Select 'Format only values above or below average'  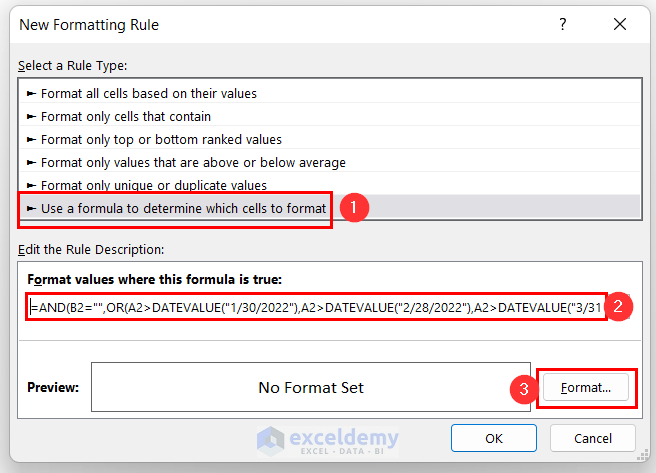click(193, 162)
